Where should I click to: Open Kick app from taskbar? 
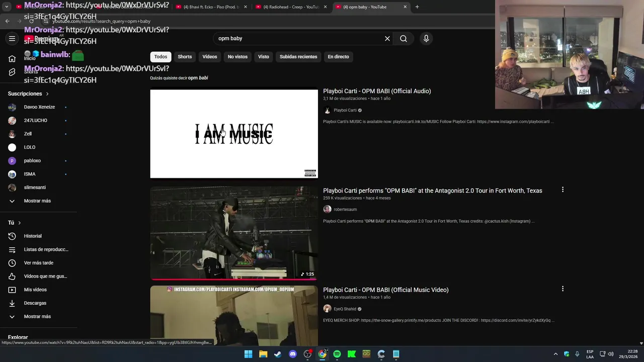point(352,354)
